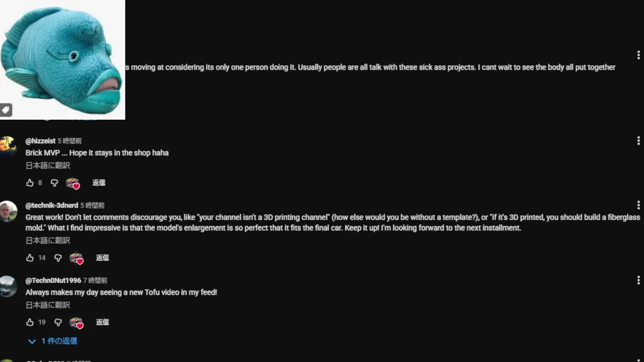Click the tag icon on fish image
This screenshot has height=362, width=644.
[6, 110]
